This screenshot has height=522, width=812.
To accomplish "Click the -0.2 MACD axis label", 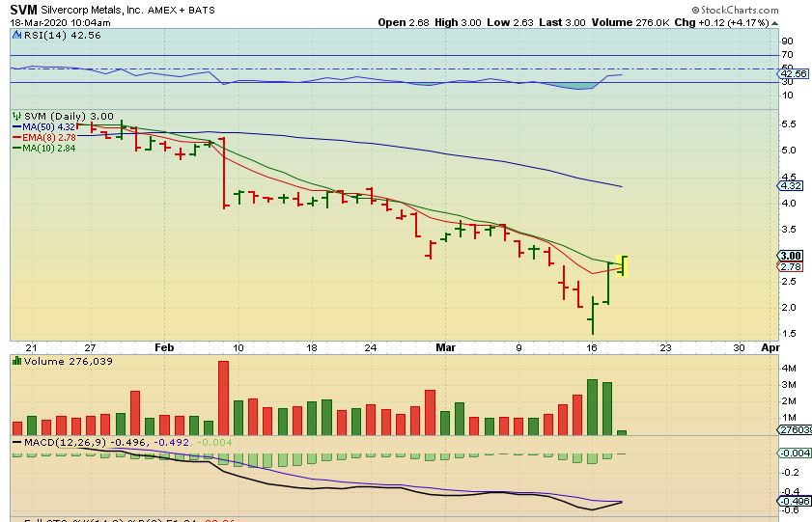I will click(x=788, y=473).
